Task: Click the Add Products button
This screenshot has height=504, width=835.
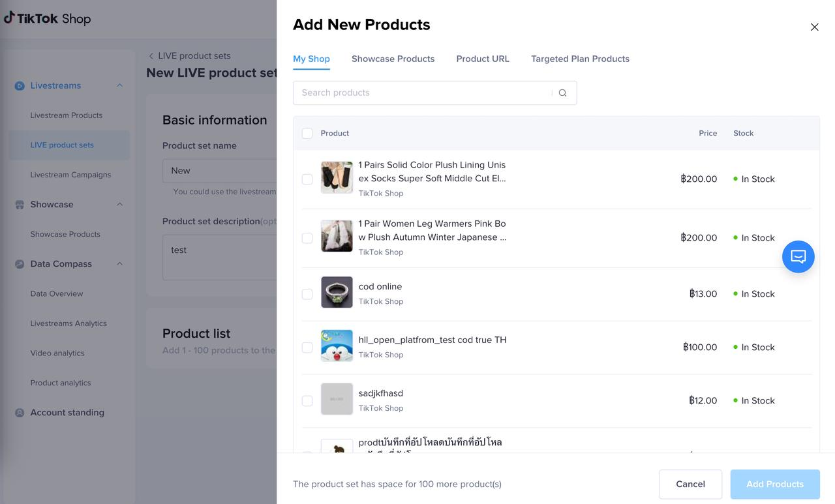Action: click(774, 484)
